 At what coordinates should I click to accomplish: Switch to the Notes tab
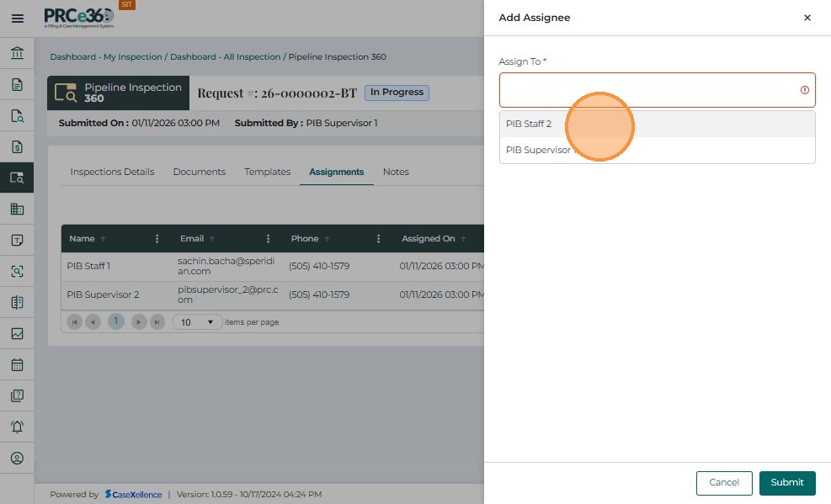click(x=396, y=172)
